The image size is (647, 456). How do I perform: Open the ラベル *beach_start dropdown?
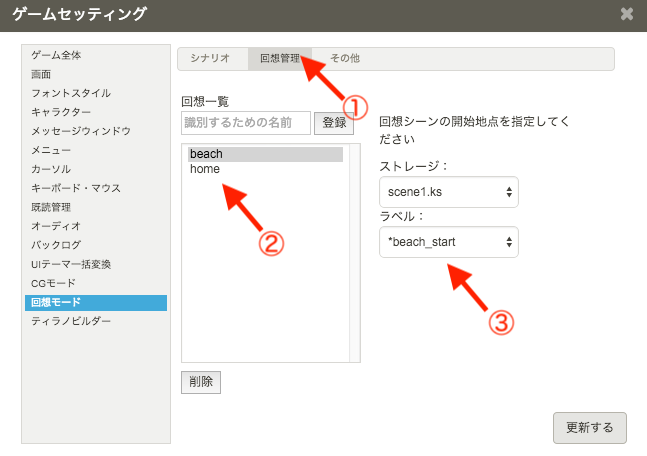[x=449, y=242]
